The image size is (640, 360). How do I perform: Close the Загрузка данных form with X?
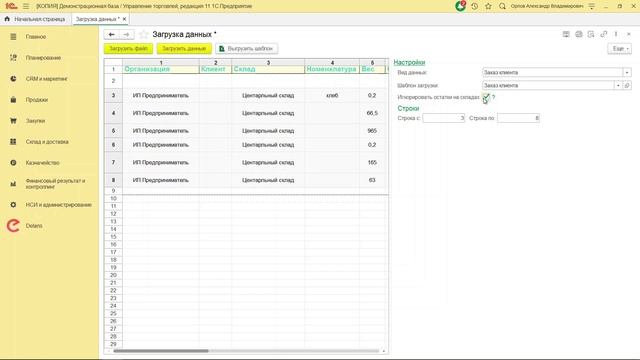629,34
